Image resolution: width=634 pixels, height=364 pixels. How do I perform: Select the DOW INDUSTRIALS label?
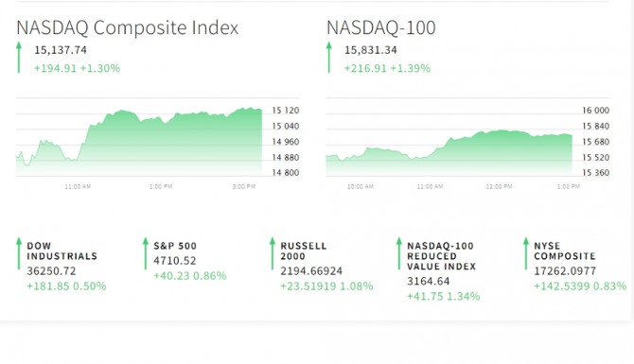click(62, 251)
